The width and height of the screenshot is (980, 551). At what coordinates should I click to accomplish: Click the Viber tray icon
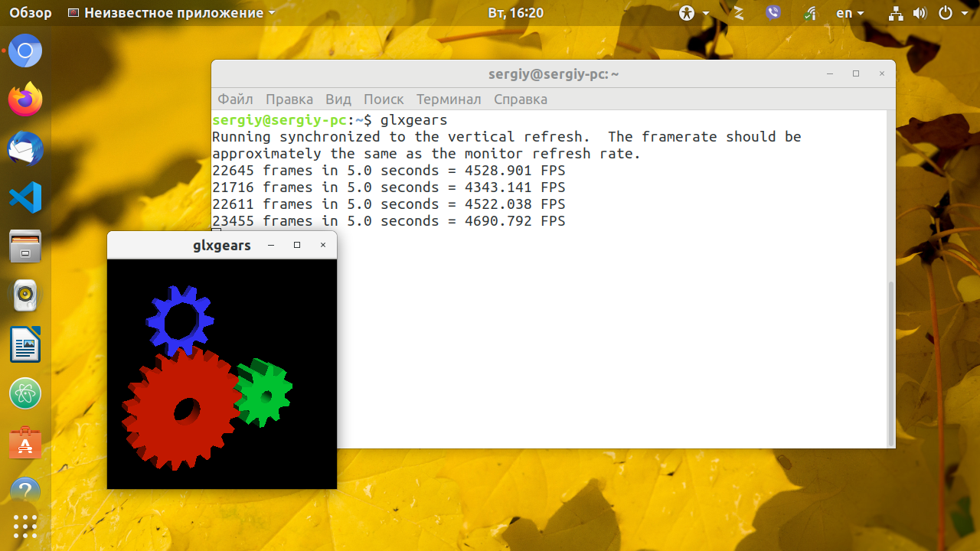coord(773,13)
